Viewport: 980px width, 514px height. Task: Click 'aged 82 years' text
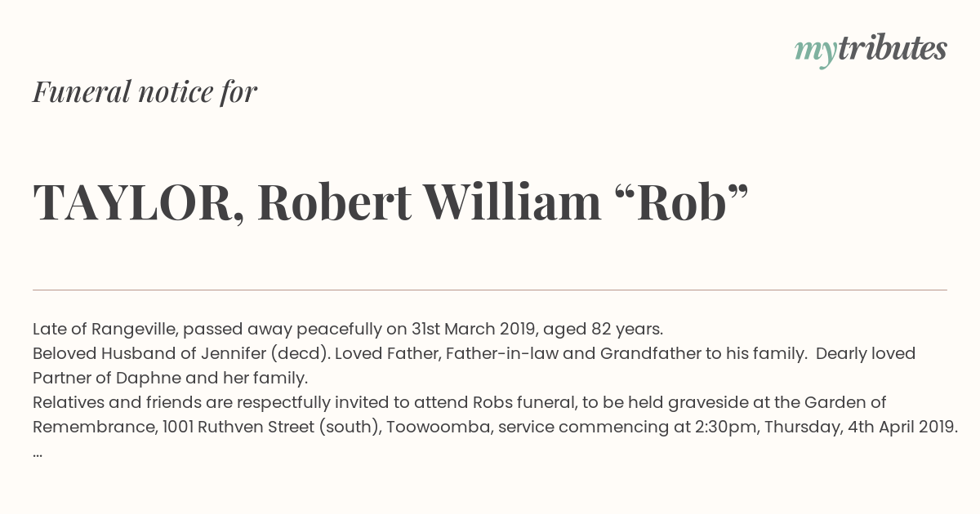(603, 330)
